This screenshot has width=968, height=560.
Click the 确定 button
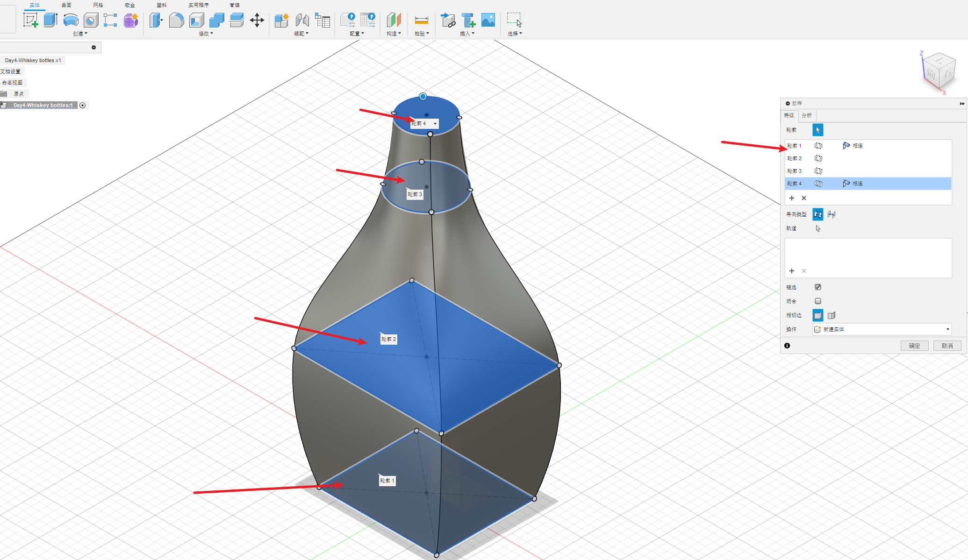(x=914, y=346)
